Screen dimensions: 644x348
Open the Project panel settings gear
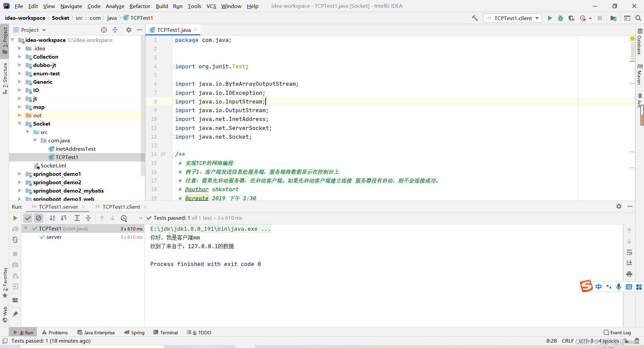click(x=129, y=30)
